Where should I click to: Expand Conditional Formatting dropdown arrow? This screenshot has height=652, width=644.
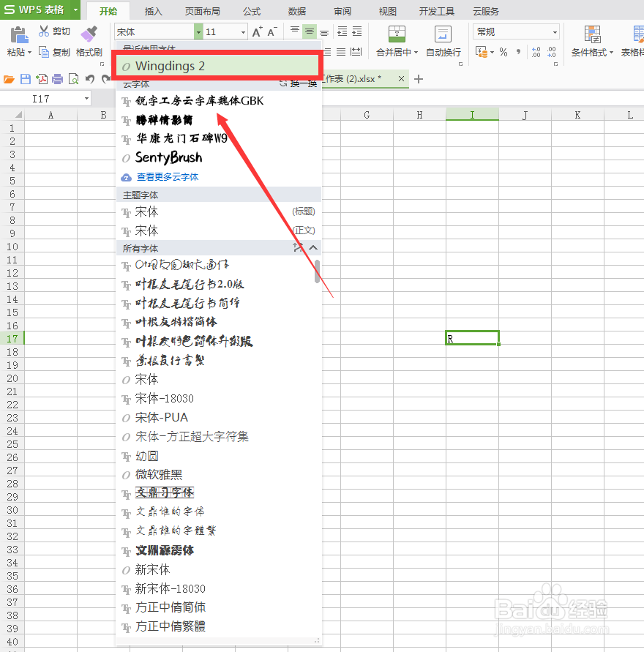(611, 53)
